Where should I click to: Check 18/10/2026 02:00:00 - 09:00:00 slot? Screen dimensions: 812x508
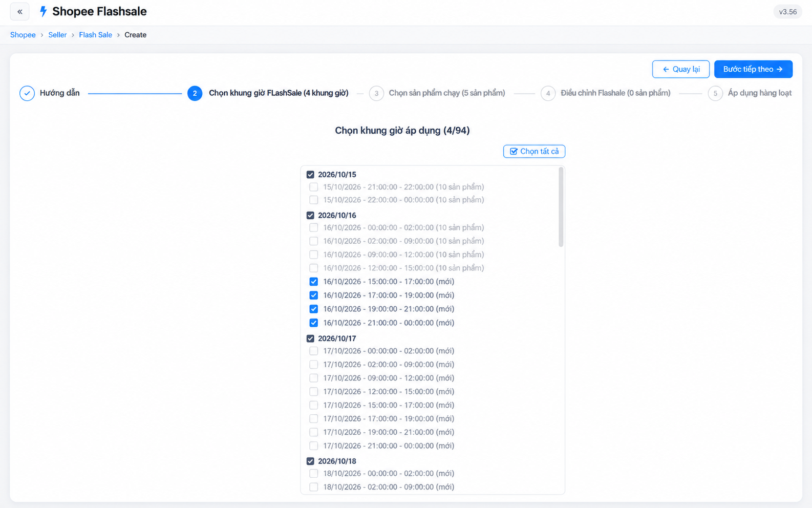pyautogui.click(x=314, y=487)
